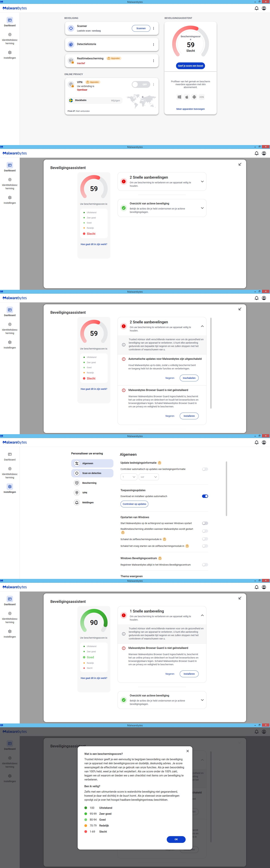Open the Scanner card's three-dot menu
The height and width of the screenshot is (868, 270).
[153, 28]
